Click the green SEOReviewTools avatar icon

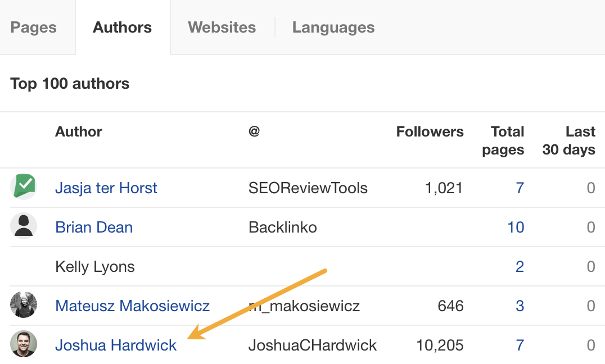point(24,186)
